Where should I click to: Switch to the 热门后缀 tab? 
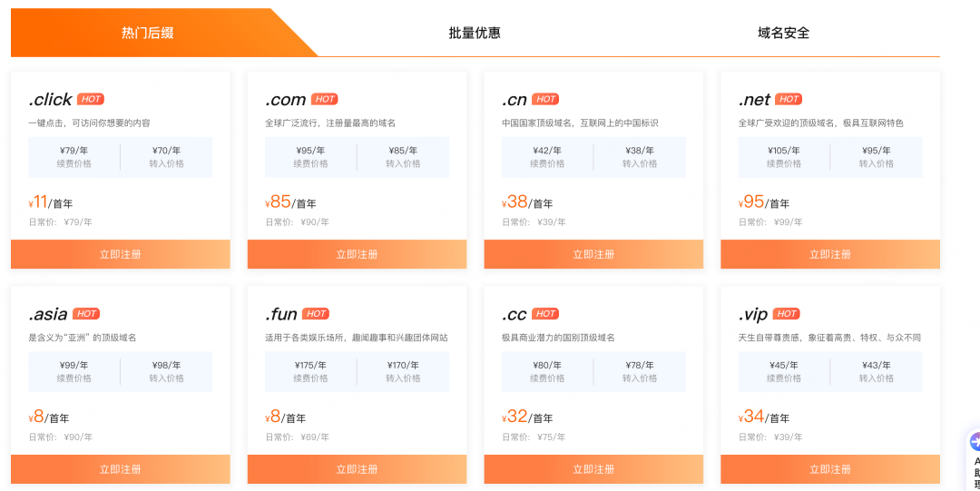click(148, 33)
